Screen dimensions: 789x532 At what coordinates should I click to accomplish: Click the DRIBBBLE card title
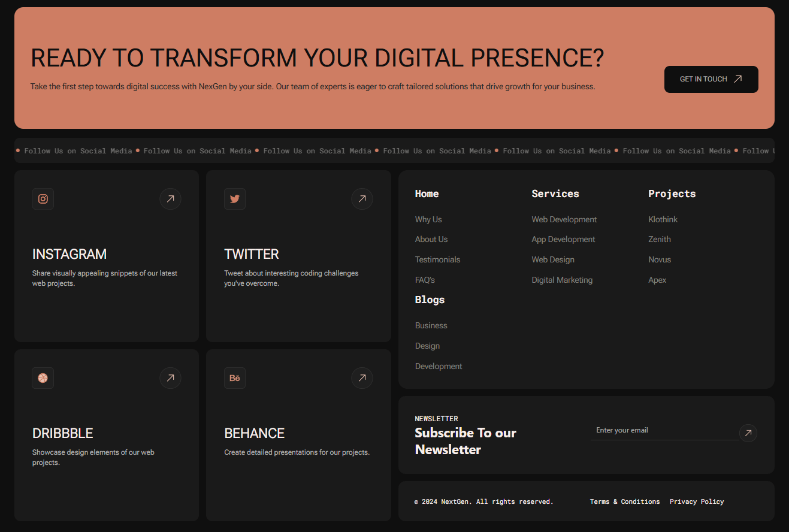(x=62, y=433)
